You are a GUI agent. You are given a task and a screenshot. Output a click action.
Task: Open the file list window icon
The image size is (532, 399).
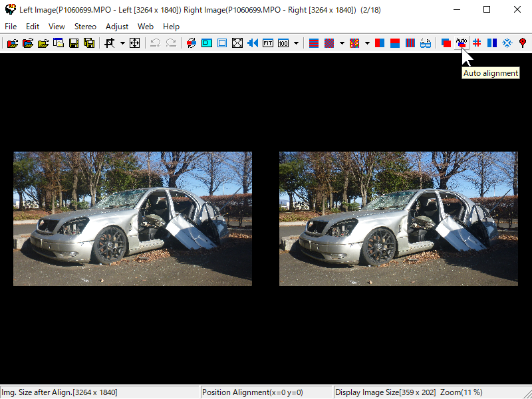click(59, 43)
